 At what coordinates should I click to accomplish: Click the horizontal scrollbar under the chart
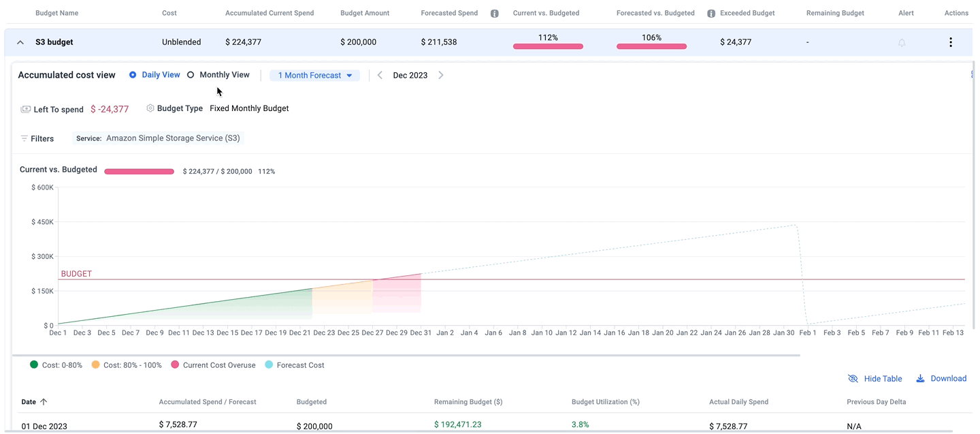[x=406, y=355]
